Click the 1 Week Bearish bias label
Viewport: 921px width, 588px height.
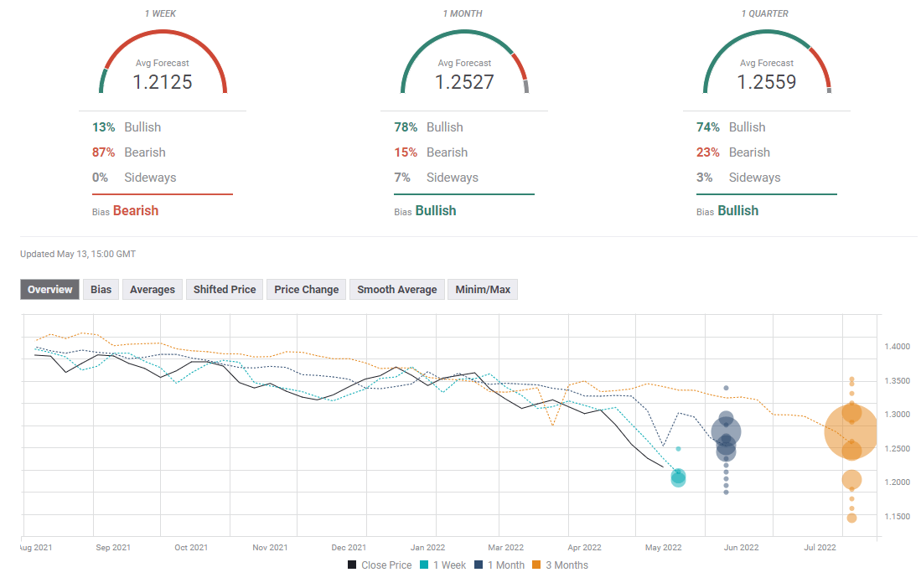pos(135,211)
